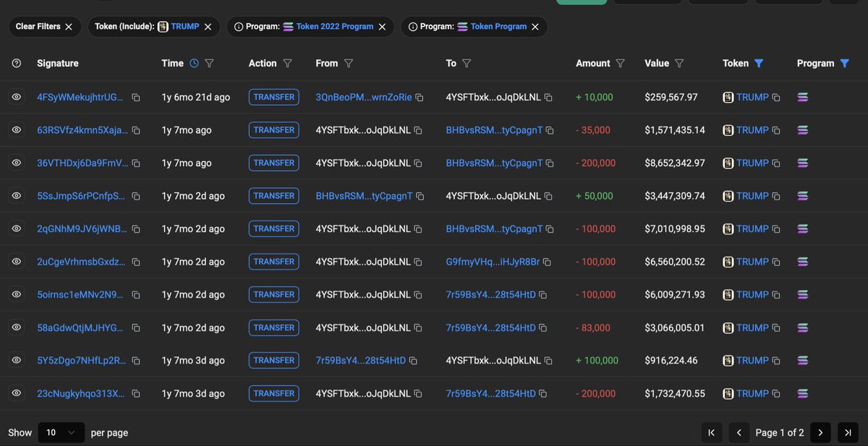Click the $8,652,342.97 value cell

(675, 163)
